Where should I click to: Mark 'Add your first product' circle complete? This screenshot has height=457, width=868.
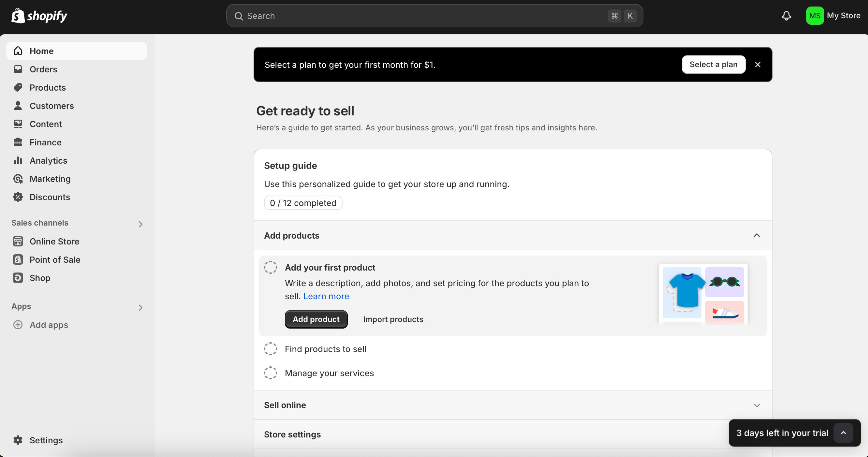point(270,267)
